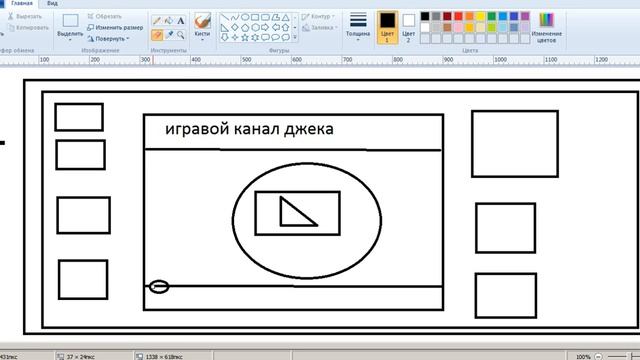Choose the Down arrow shape
This screenshot has height=360, width=640.
pyautogui.click(x=224, y=37)
